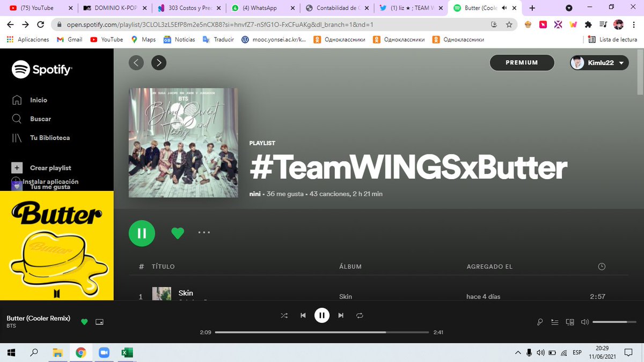
Task: Switch to the WhatsApp browser tab
Action: coord(263,8)
